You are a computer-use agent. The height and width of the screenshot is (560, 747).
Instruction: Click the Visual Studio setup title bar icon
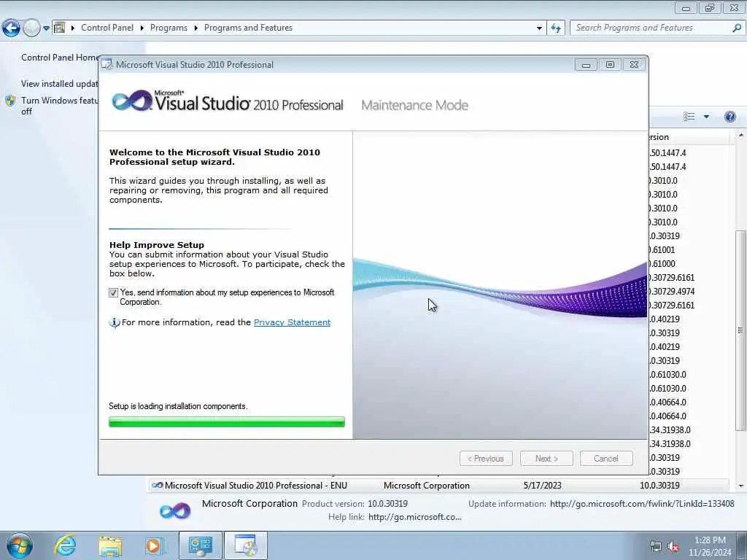[x=108, y=64]
